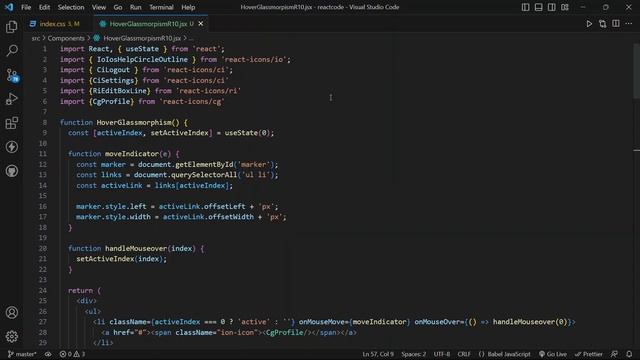Image resolution: width=640 pixels, height=360 pixels.
Task: Click 'moveIndicator' function name on line 11
Action: pos(131,153)
